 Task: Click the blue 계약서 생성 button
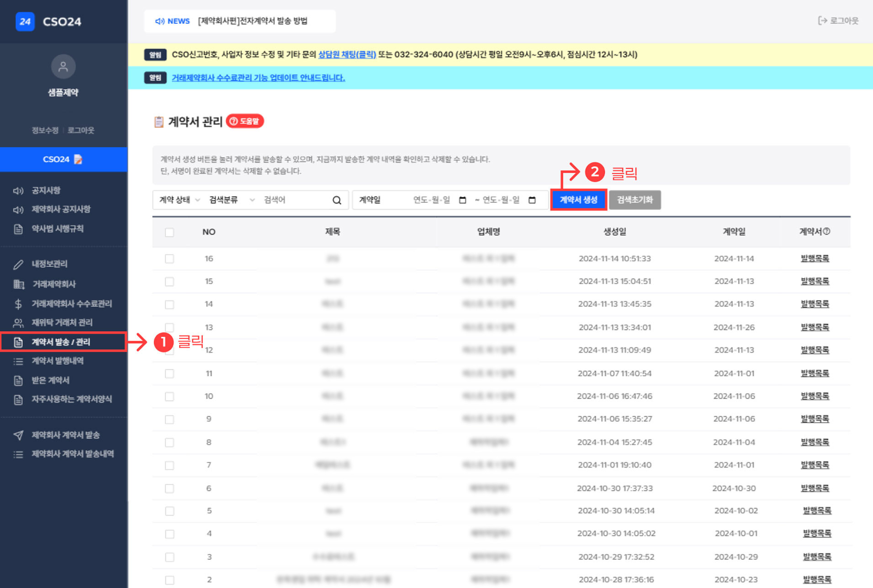pyautogui.click(x=578, y=200)
